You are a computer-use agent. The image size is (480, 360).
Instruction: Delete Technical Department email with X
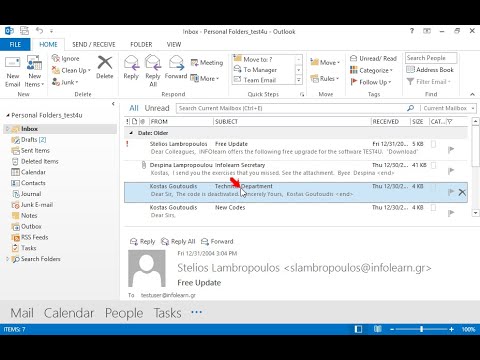click(462, 192)
